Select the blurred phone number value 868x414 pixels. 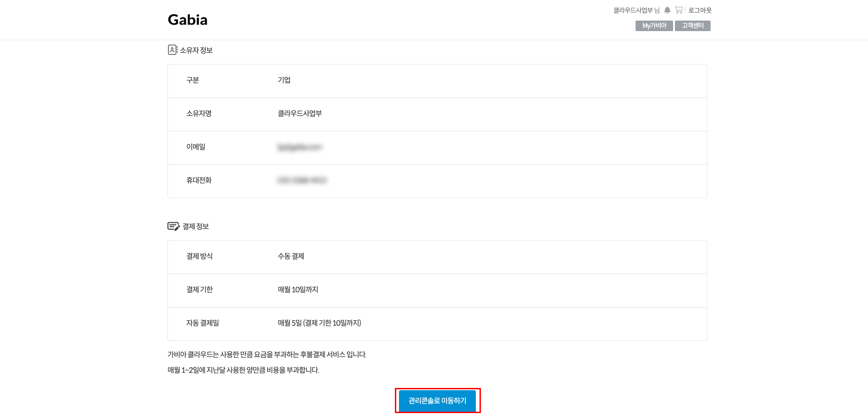click(x=302, y=180)
